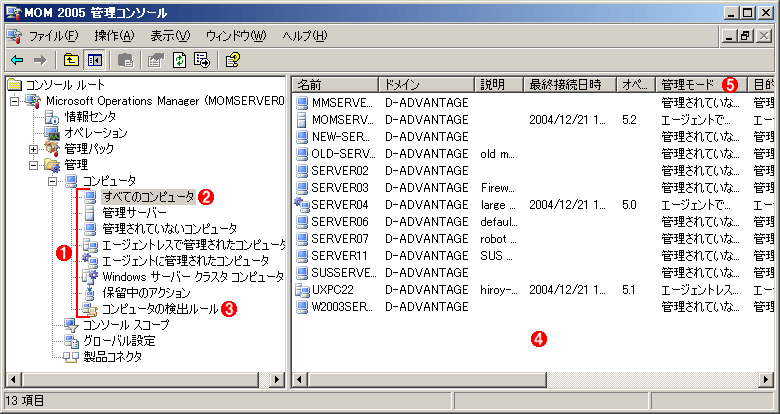Expand the 管理パック node
The height and width of the screenshot is (414, 780).
pyautogui.click(x=33, y=149)
